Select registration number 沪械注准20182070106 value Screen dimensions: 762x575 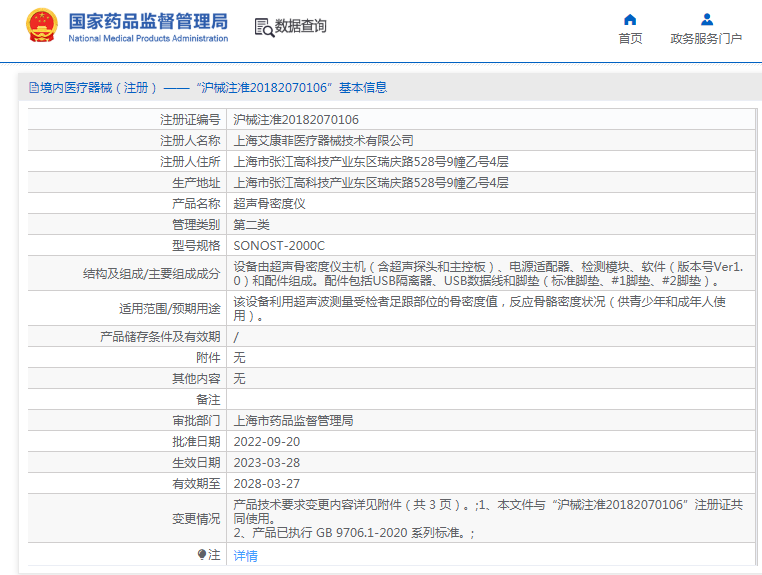(296, 120)
